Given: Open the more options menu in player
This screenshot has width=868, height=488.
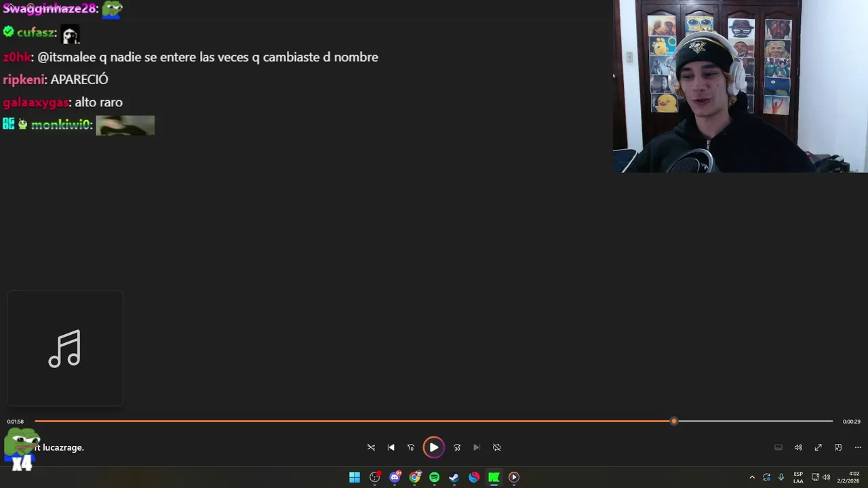Looking at the screenshot, I should click(858, 447).
